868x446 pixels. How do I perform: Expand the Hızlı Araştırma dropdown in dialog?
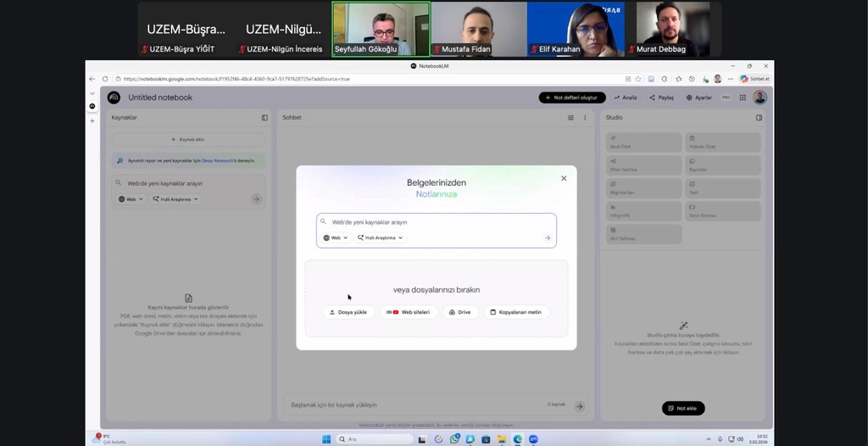(380, 238)
